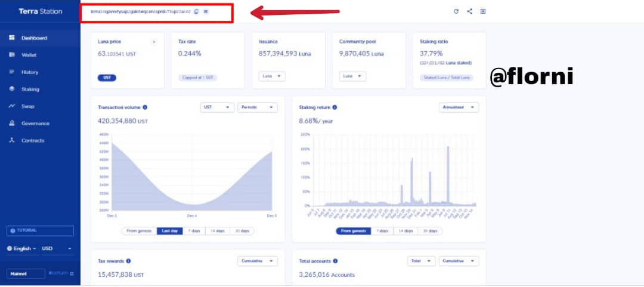Open Transaction volume Periodic dropdown
This screenshot has width=644, height=287.
point(258,107)
